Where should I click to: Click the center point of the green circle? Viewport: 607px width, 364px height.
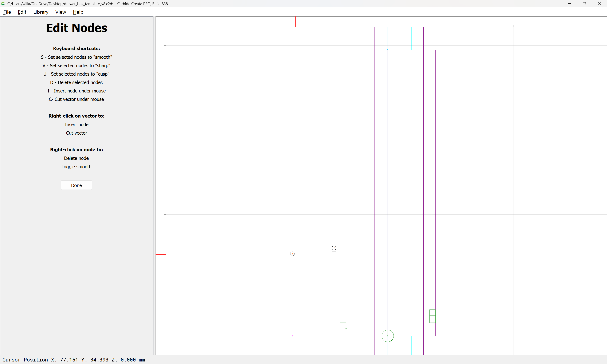[x=388, y=336]
